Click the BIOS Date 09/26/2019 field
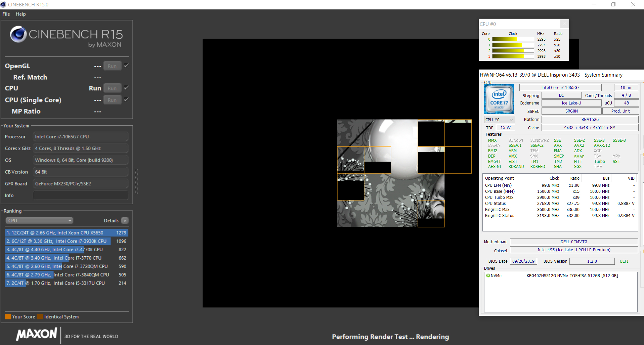This screenshot has width=644, height=345. 523,261
